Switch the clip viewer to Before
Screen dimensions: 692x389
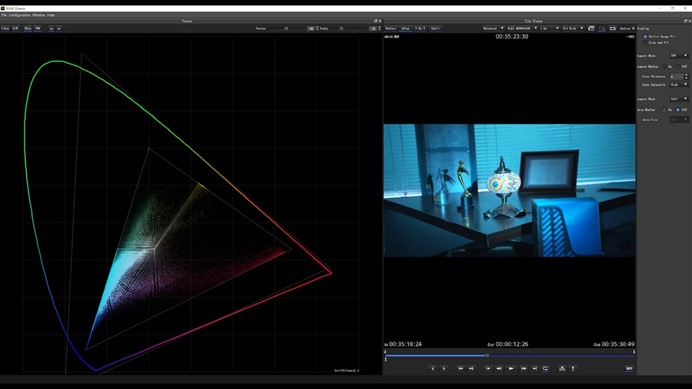coord(391,28)
